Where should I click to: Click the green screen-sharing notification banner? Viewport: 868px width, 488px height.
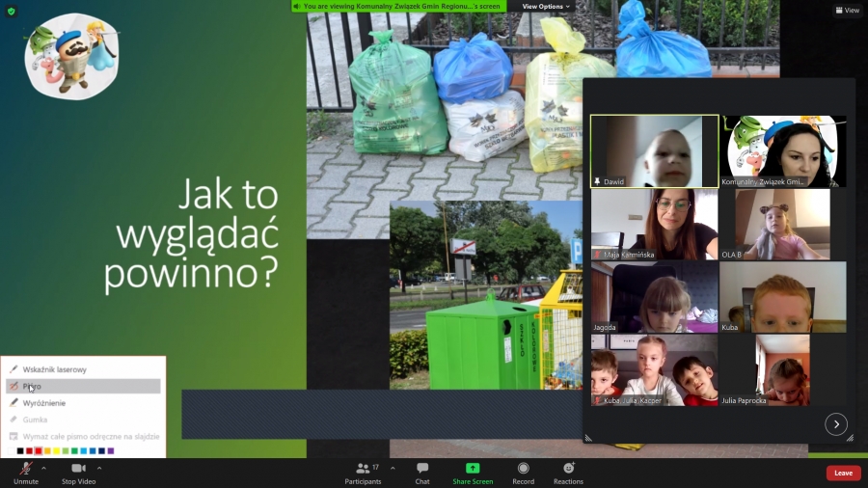click(399, 6)
